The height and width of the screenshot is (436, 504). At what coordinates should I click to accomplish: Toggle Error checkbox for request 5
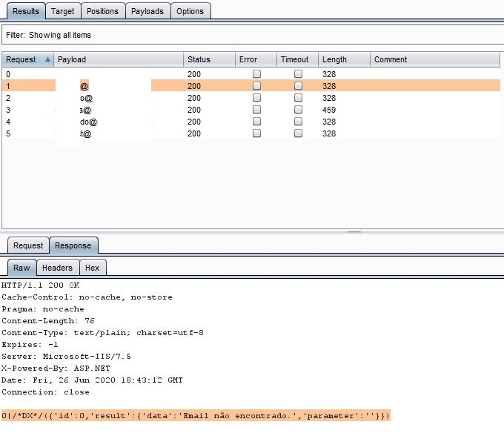pyautogui.click(x=256, y=133)
